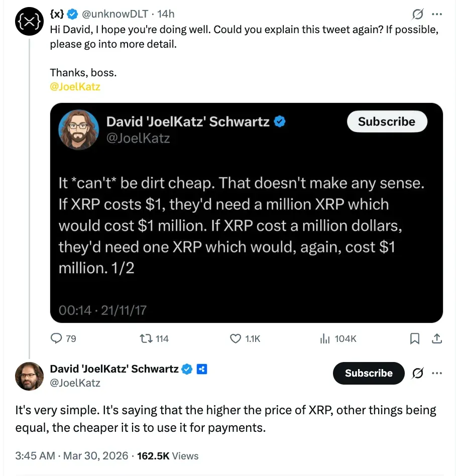The height and width of the screenshot is (476, 456).
Task: Click the Grok icon on @unknowDLT's tweet
Action: (x=417, y=14)
